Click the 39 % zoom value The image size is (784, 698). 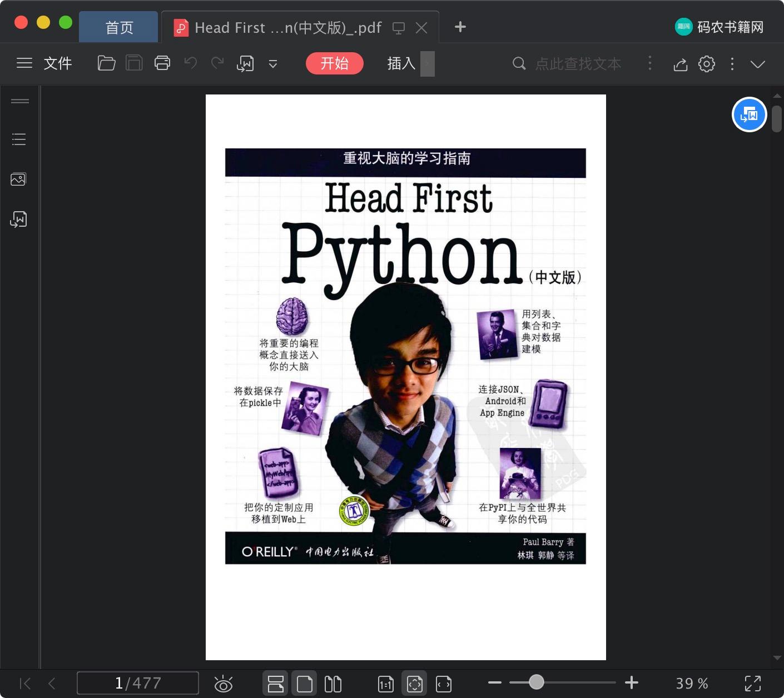click(692, 683)
